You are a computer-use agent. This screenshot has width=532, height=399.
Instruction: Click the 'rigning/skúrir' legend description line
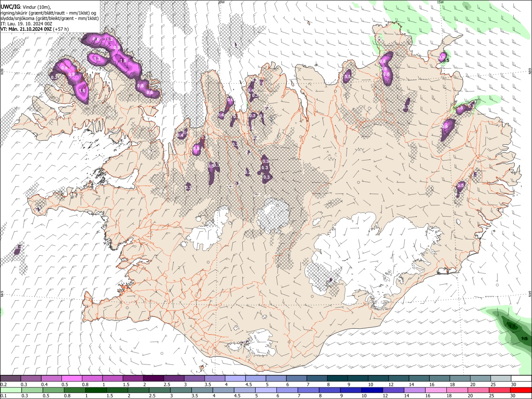pos(48,13)
